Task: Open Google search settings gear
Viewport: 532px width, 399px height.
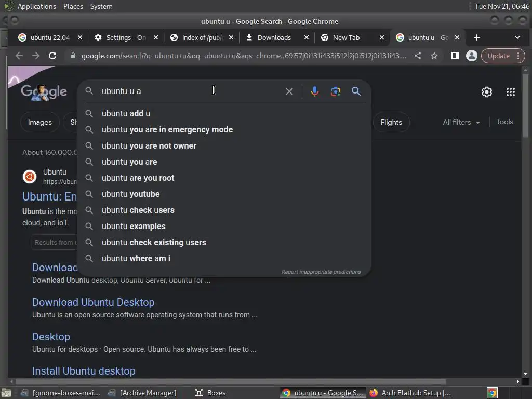Action: pos(486,91)
